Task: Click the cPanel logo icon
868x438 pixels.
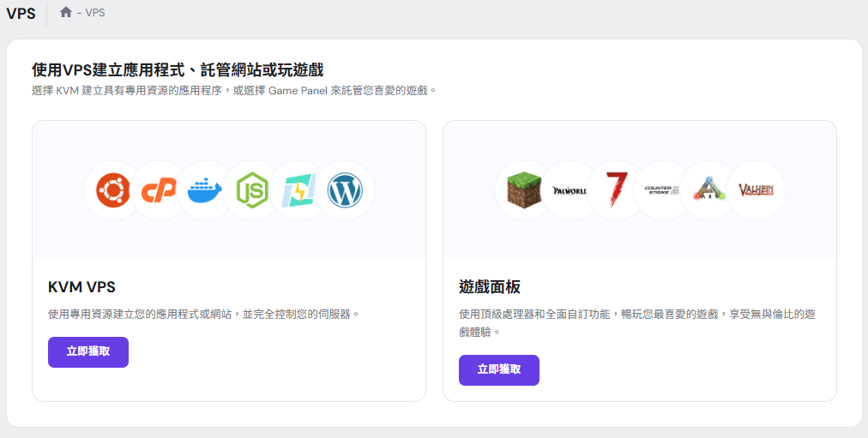Action: (159, 190)
